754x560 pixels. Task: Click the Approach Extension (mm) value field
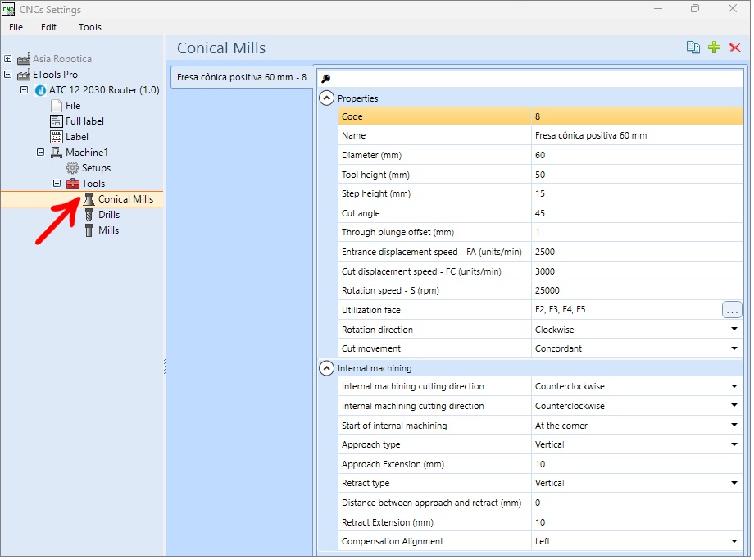click(638, 466)
